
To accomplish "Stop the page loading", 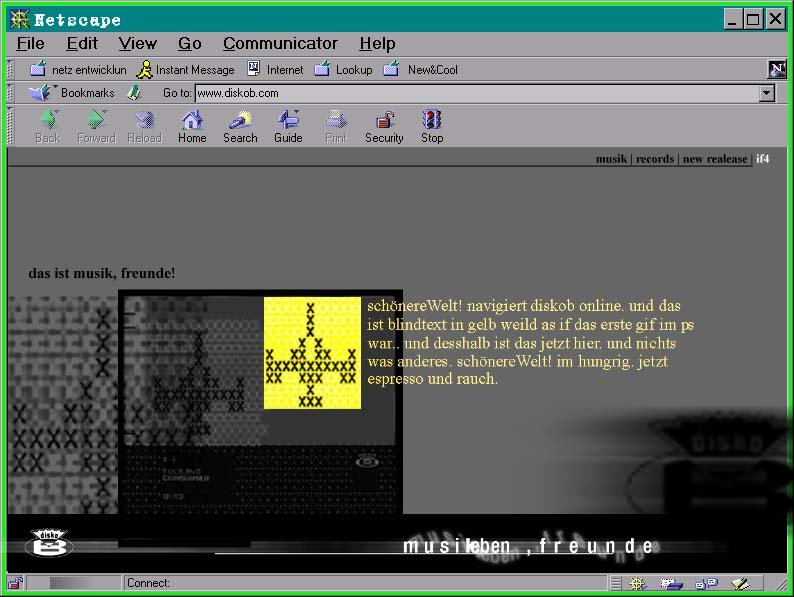I will point(432,127).
